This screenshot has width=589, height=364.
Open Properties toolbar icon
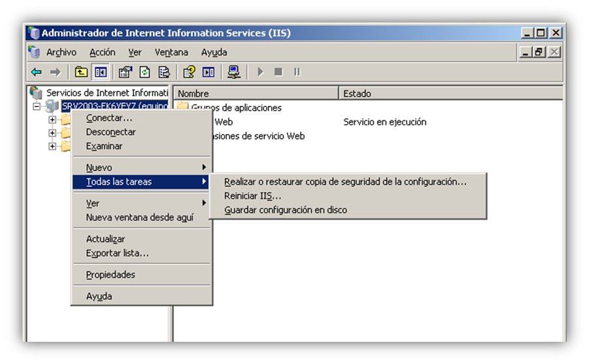126,72
